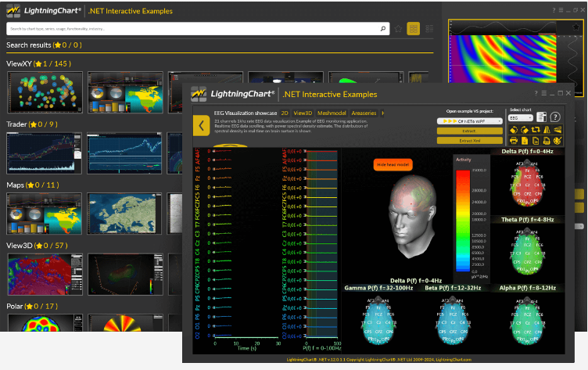Open the blue line chart thumbnail under Trader
The height and width of the screenshot is (370, 588).
click(124, 153)
